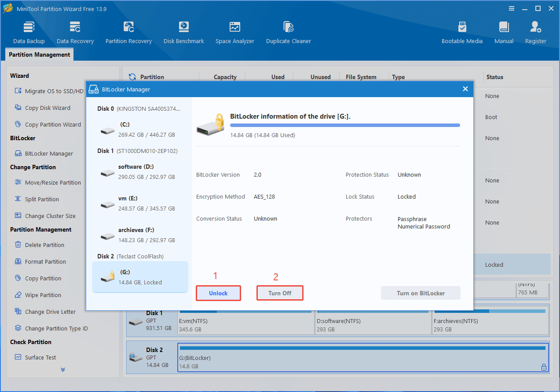560x392 pixels.
Task: Open Bootable Media builder
Action: point(462,33)
